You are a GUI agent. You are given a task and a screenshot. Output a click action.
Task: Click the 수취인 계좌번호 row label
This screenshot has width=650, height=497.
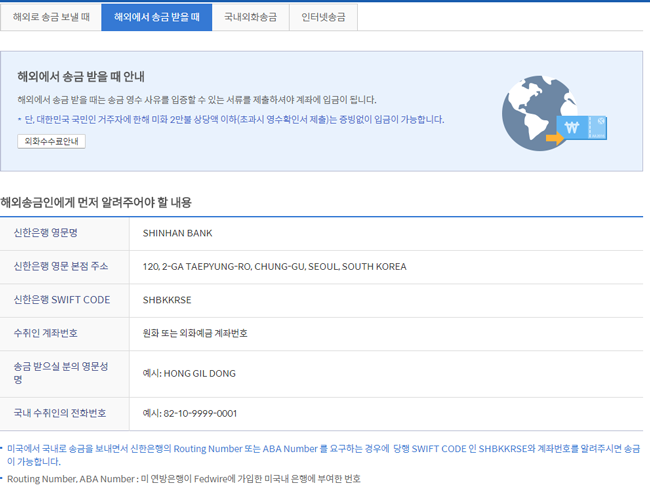(46, 333)
